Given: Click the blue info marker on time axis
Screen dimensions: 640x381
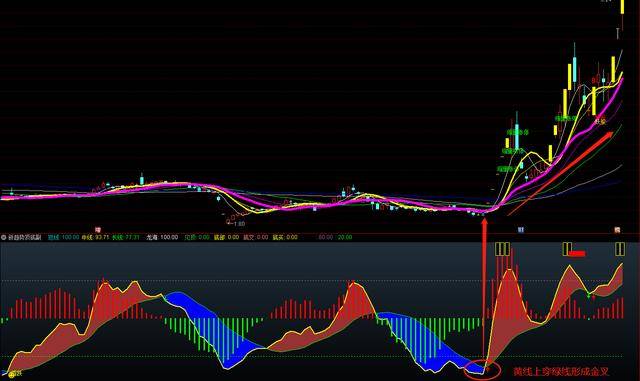Looking at the screenshot, I should click(x=521, y=230).
